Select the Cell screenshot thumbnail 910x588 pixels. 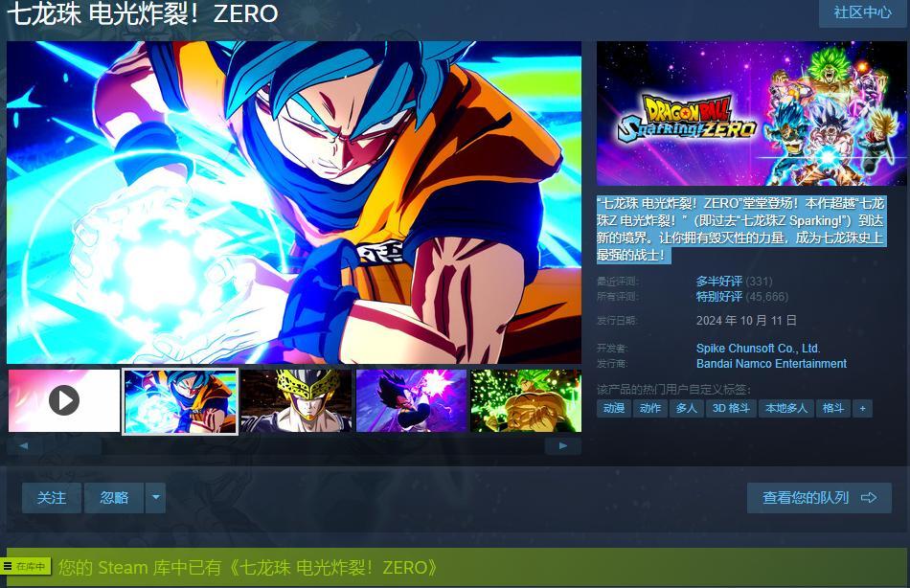pos(296,400)
